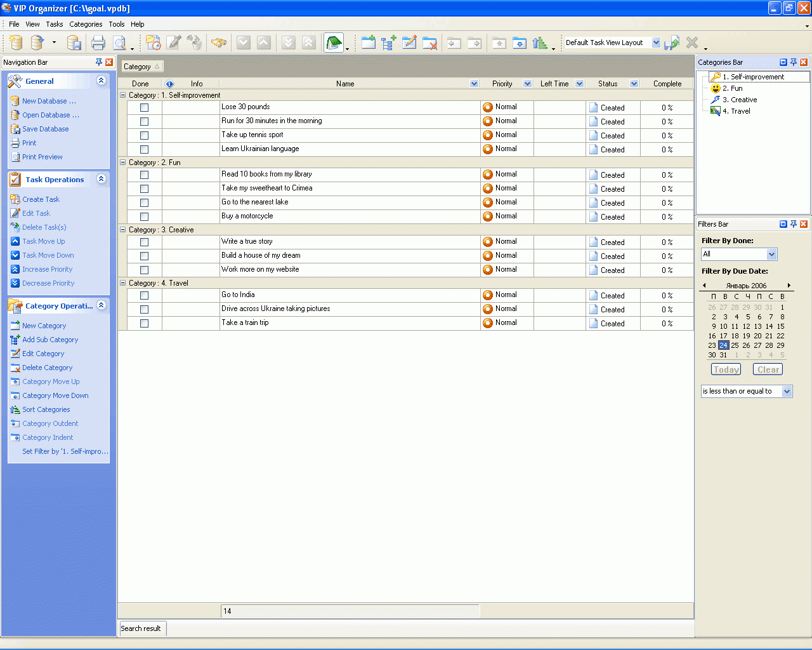Open the Filter By Done dropdown
Viewport: 812px width, 650px height.
click(x=771, y=255)
